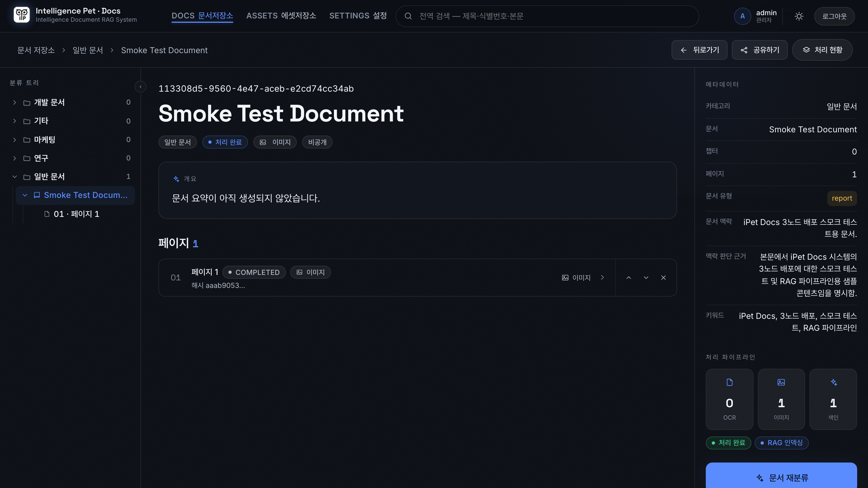Click the folder icon for 일반 문서
This screenshot has width=868, height=488.
[27, 177]
